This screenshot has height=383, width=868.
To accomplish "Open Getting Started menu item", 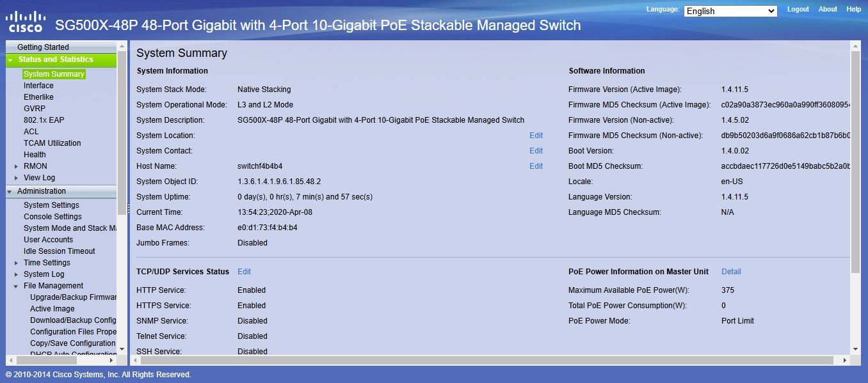I will [x=43, y=47].
